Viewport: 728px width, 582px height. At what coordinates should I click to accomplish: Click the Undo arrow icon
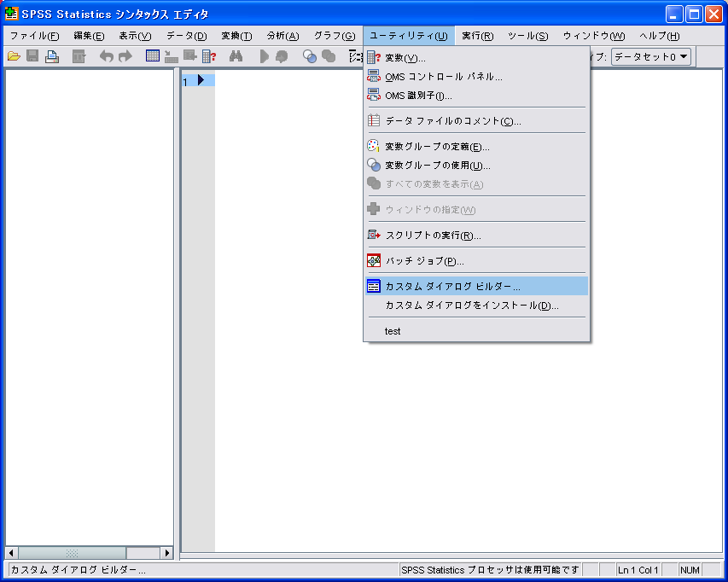tap(106, 56)
